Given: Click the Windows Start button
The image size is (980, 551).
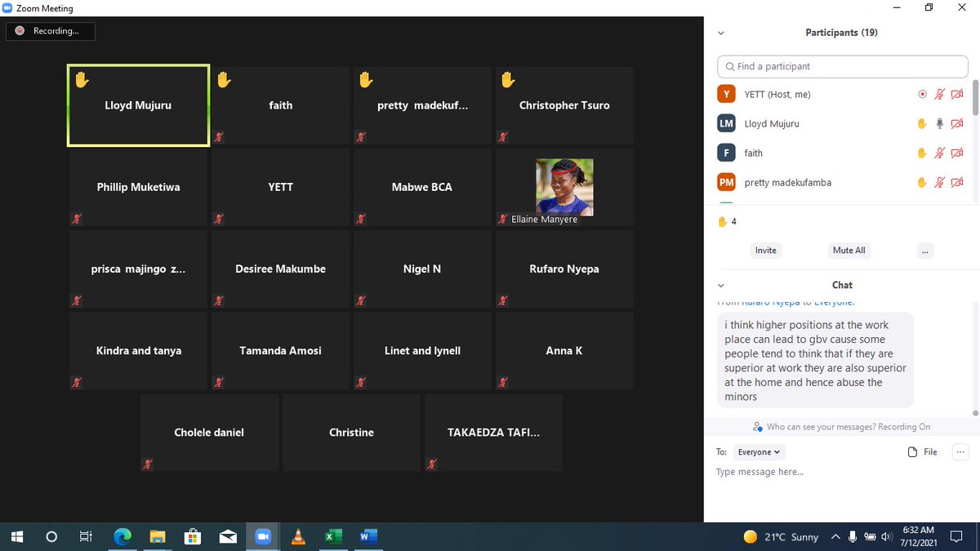Looking at the screenshot, I should pos(17,536).
